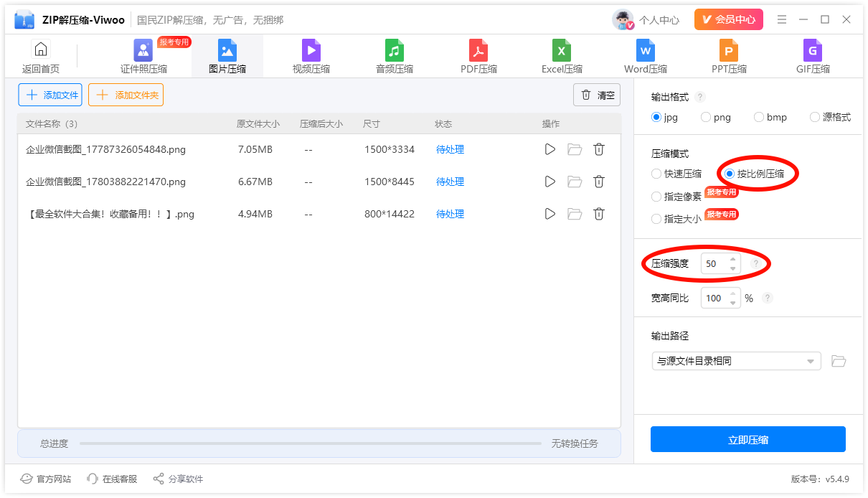Open the Word压缩 icon
This screenshot has width=868, height=498.
coord(646,50)
